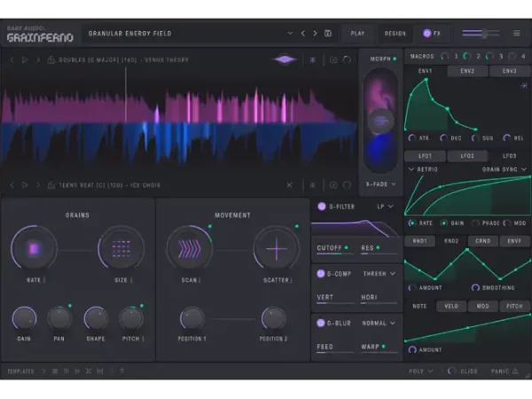This screenshot has width=532, height=399.
Task: Open the X-Fade mode dropdown
Action: pos(381,184)
